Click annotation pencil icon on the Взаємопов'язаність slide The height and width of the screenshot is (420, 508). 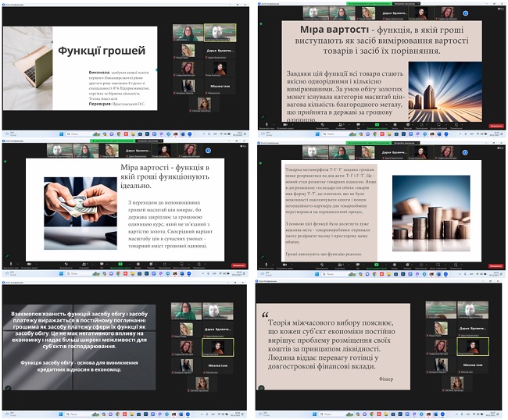tap(8, 388)
